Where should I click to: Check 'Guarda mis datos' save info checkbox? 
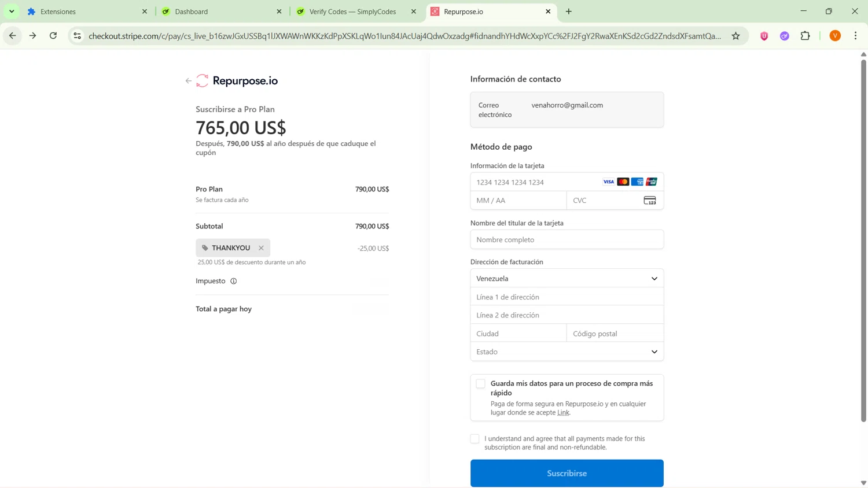[x=480, y=384]
